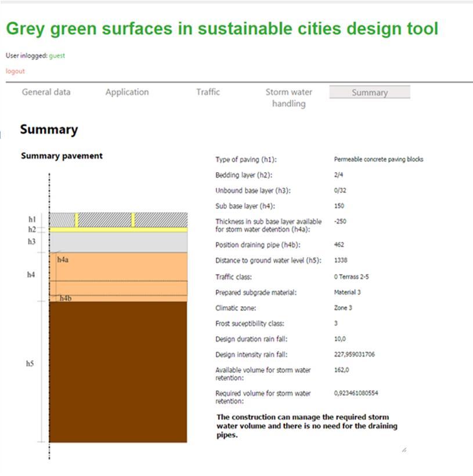Click the resize grip below the summary text
The image size is (473, 476).
click(x=404, y=450)
